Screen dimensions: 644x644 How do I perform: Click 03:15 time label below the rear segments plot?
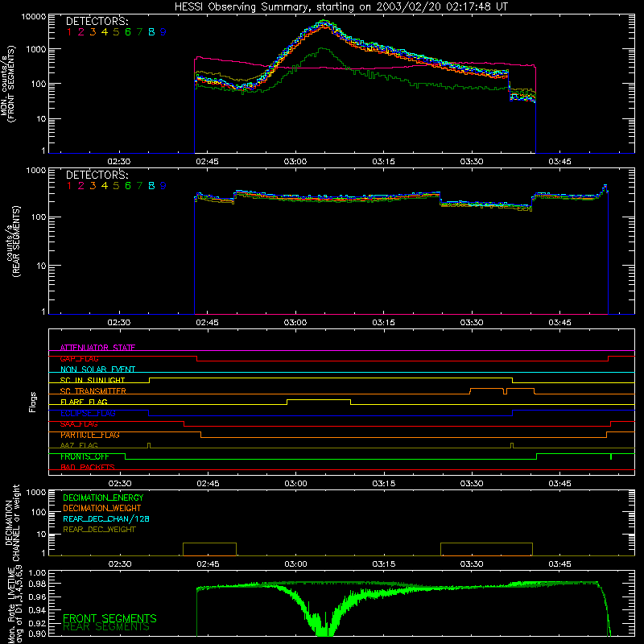(384, 323)
